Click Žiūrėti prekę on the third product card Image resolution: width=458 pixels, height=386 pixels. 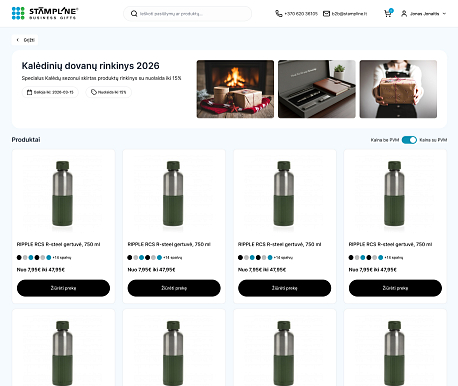(x=284, y=288)
